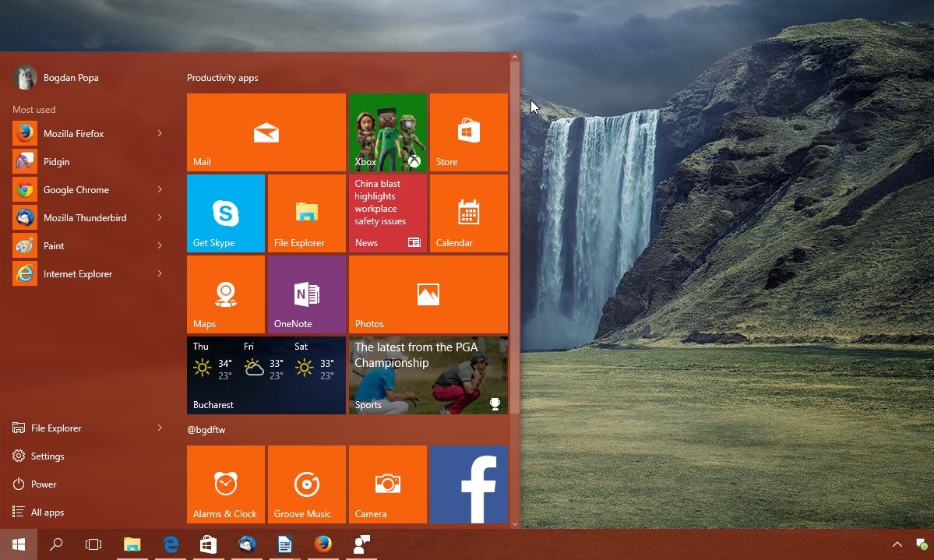Open File Explorer on the taskbar

tap(132, 544)
